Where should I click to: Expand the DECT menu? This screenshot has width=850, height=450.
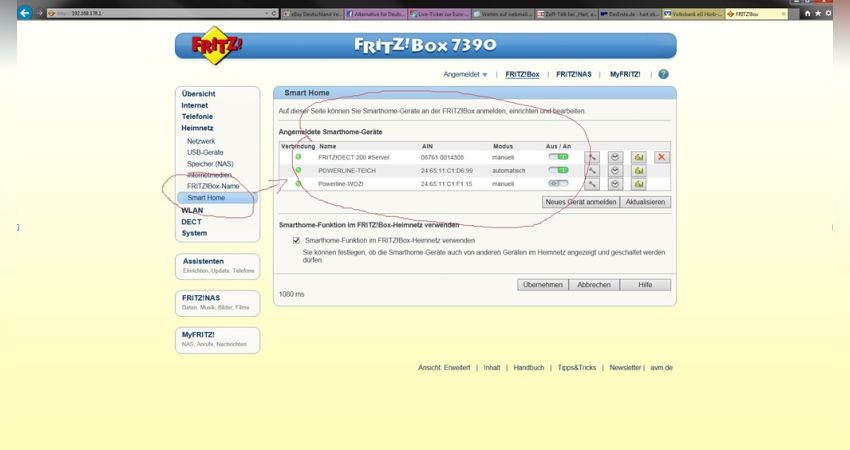(x=191, y=222)
